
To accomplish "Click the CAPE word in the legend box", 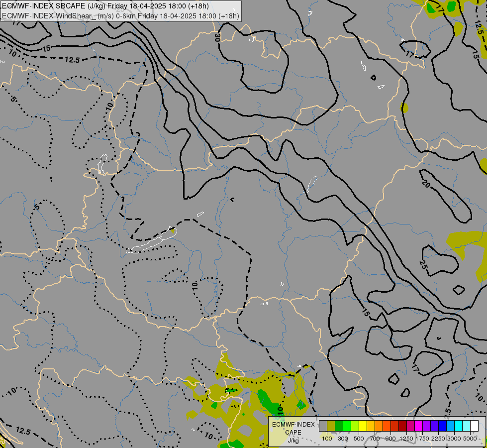I will pos(293,433).
